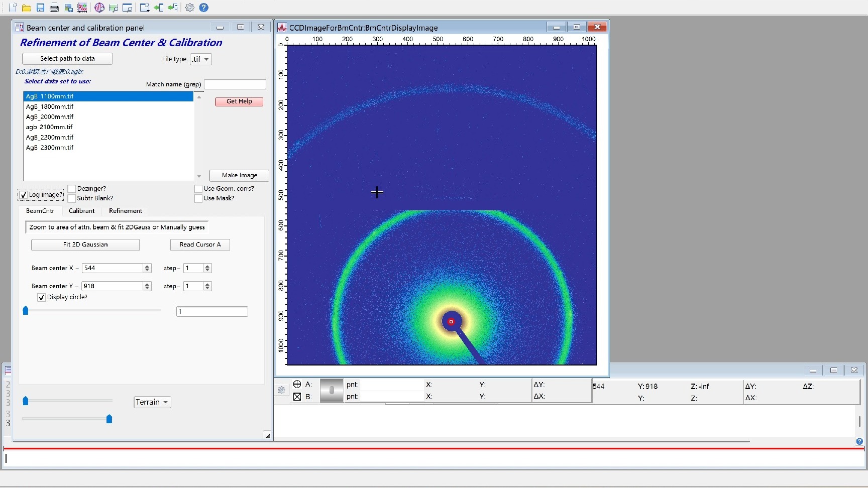The image size is (868, 488).
Task: Click the toolbar settings gear icon
Action: [190, 8]
